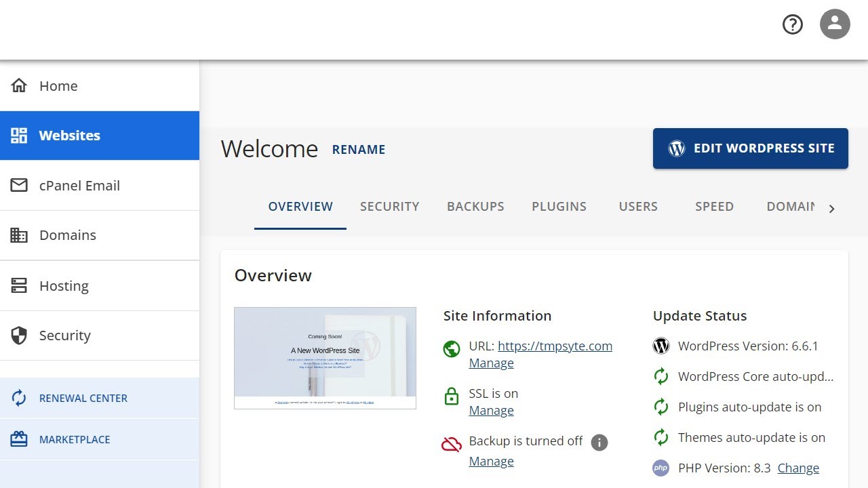Open the help question mark icon
The image size is (868, 488).
[793, 24]
